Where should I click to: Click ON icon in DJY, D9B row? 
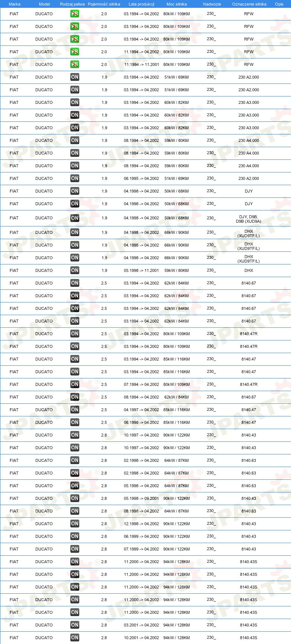coord(75,218)
